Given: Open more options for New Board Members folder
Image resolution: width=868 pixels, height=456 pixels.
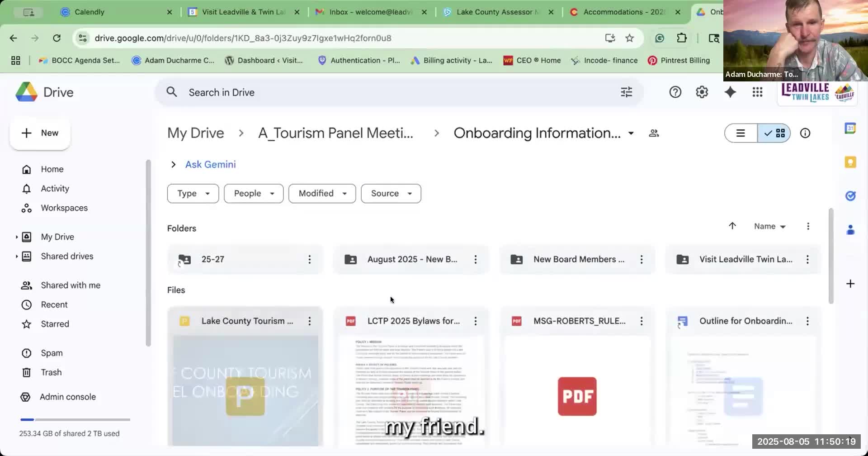Looking at the screenshot, I should 641,259.
